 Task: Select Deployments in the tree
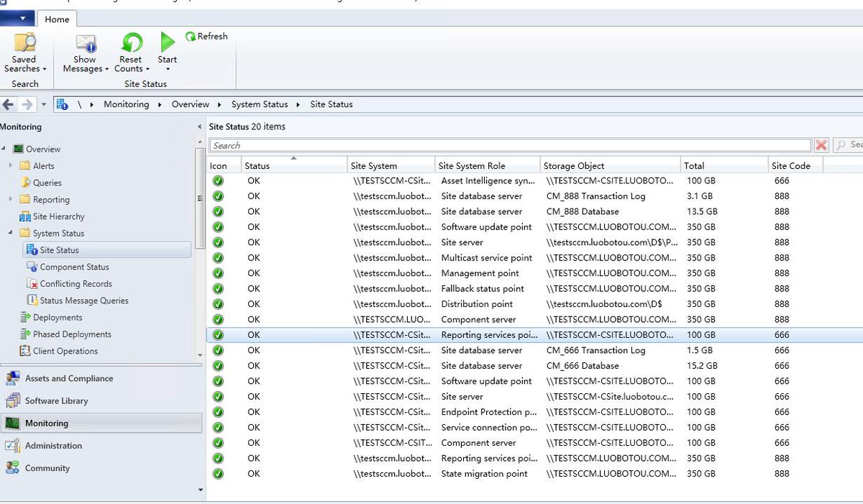(58, 317)
